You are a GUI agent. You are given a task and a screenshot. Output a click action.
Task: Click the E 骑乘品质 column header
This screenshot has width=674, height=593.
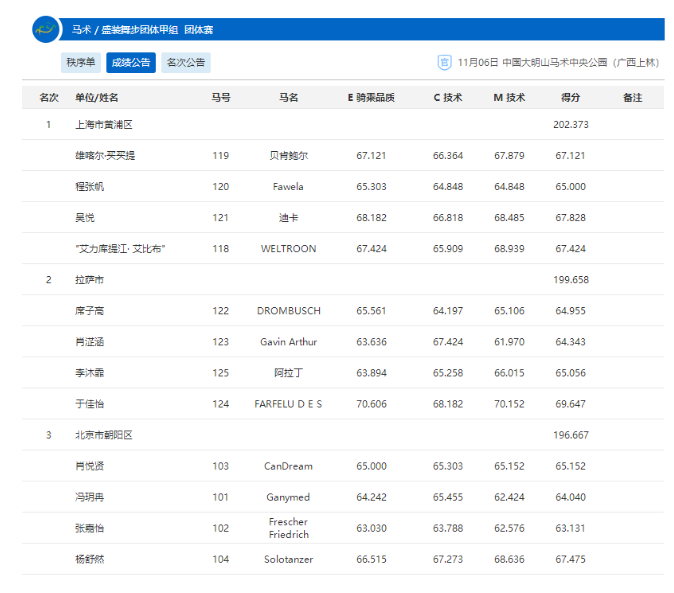[371, 98]
